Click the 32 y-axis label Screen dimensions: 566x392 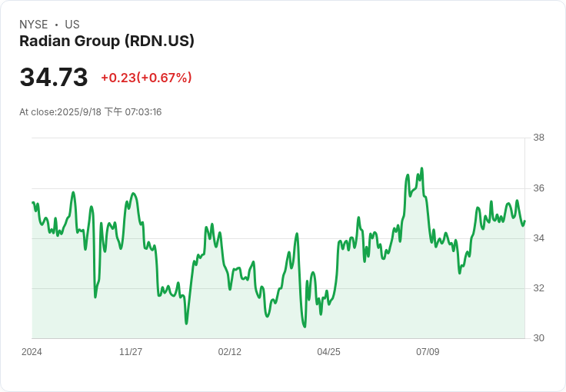point(538,288)
